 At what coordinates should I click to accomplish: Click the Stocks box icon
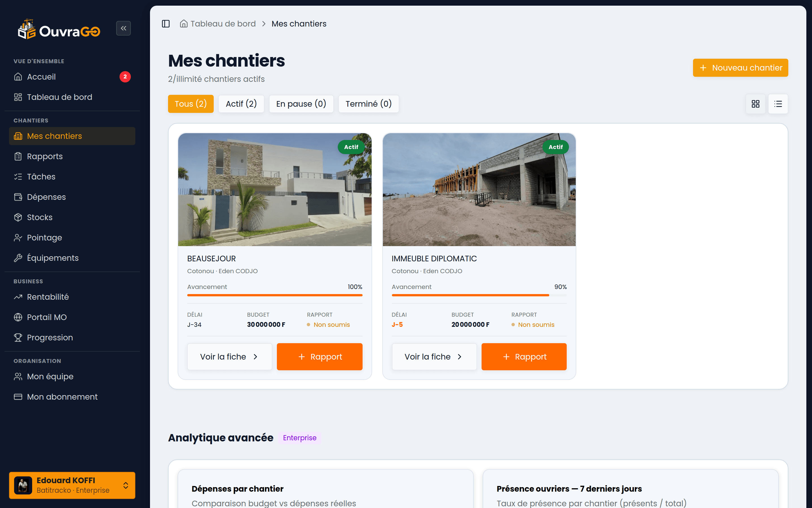(18, 217)
